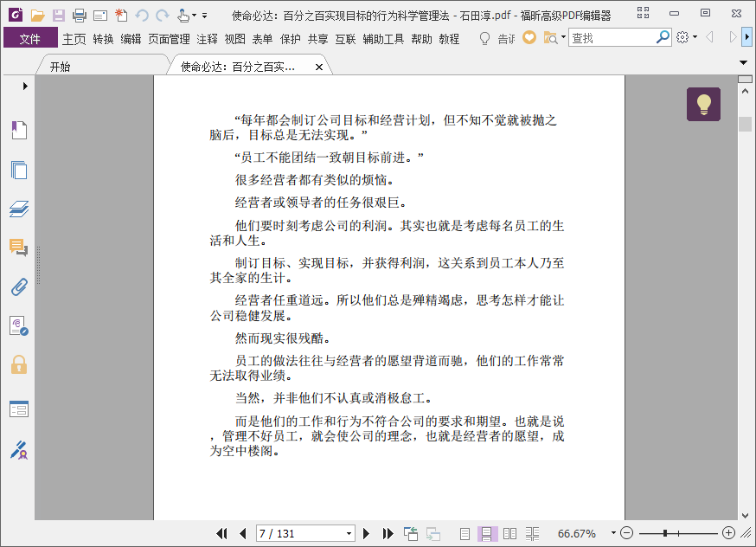The height and width of the screenshot is (547, 756).
Task: Enable facing pages view mode
Action: [x=509, y=533]
